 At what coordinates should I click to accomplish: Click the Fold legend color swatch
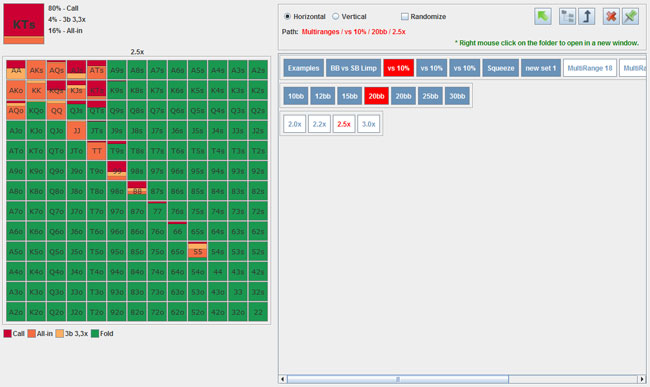point(95,334)
